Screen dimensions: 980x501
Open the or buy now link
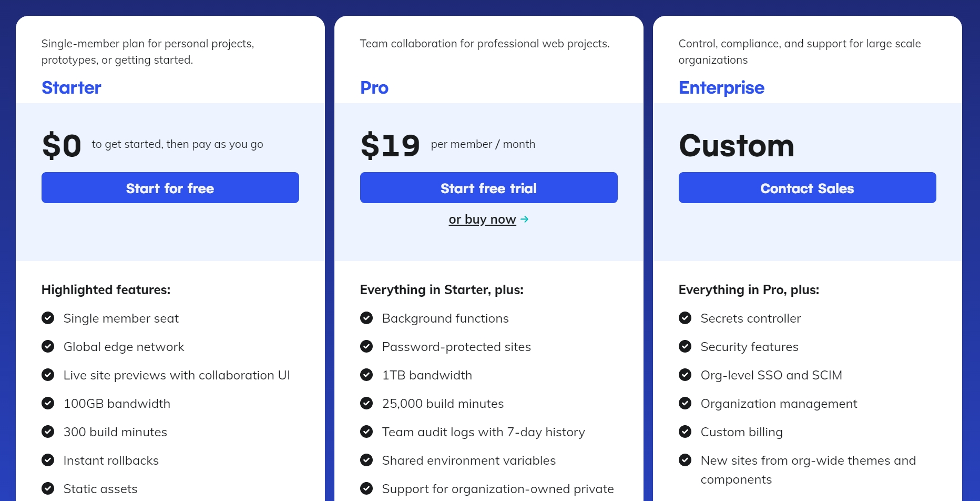[x=482, y=219]
